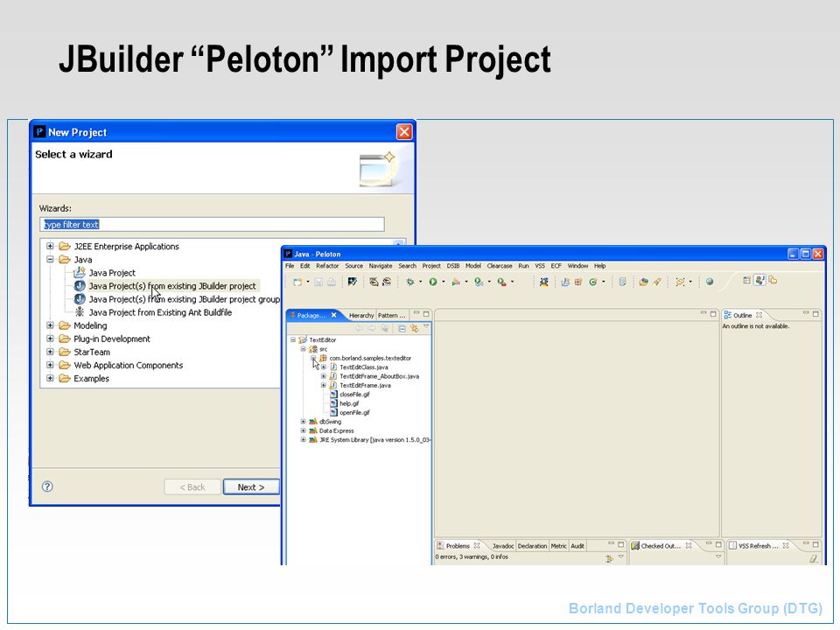Open Run icon dropdown arrow in toolbar
The image size is (840, 630).
point(444,282)
